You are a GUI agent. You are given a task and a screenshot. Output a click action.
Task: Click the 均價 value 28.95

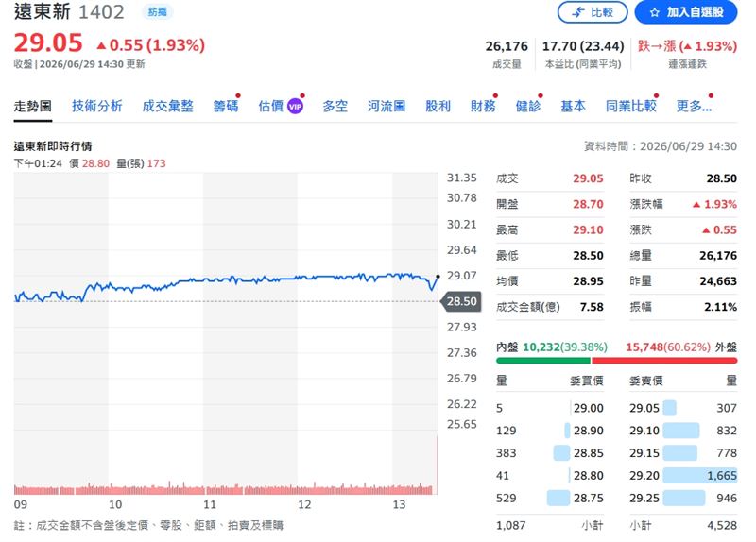pyautogui.click(x=588, y=280)
